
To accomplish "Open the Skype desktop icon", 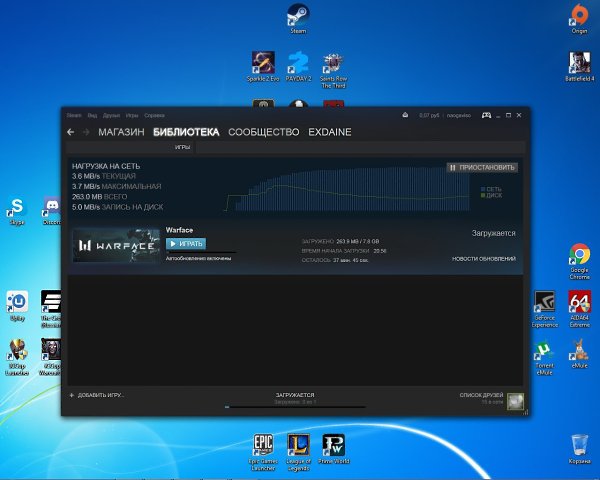I will 17,211.
